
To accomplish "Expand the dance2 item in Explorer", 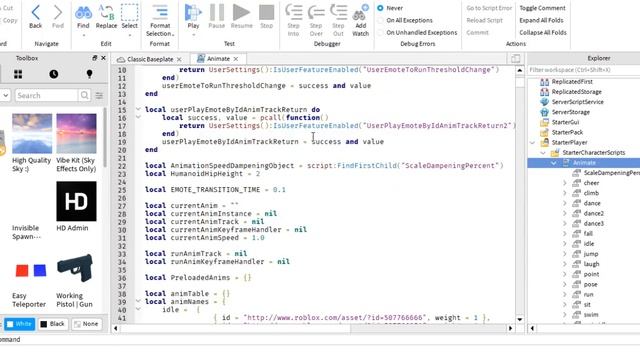I will pyautogui.click(x=565, y=213).
